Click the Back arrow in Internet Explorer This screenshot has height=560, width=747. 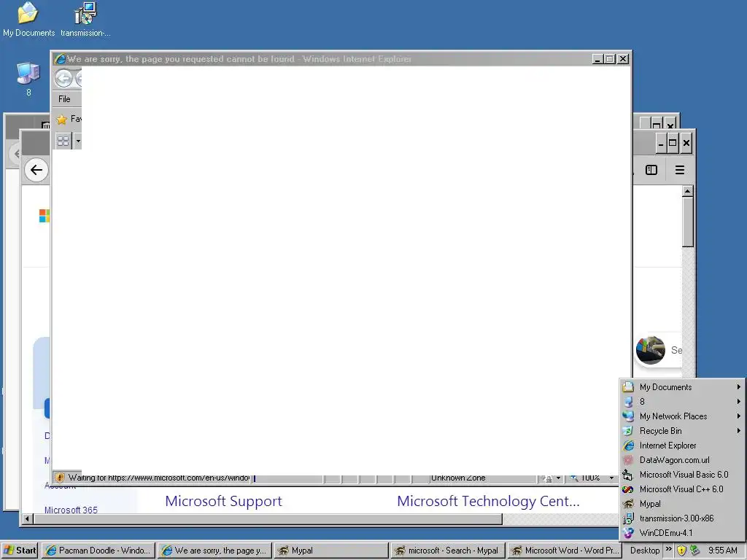(63, 79)
